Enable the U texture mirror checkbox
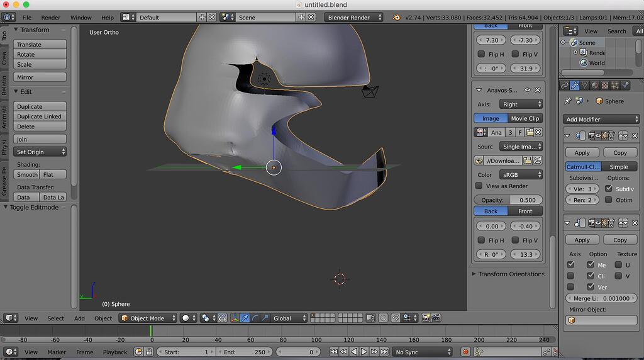The image size is (644, 360). [618, 265]
